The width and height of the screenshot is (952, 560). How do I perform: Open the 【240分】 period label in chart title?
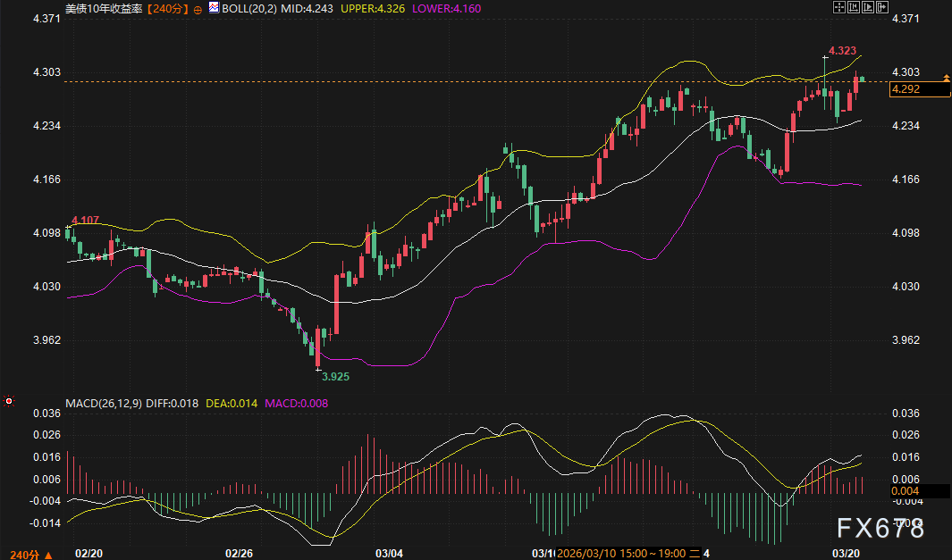point(166,7)
